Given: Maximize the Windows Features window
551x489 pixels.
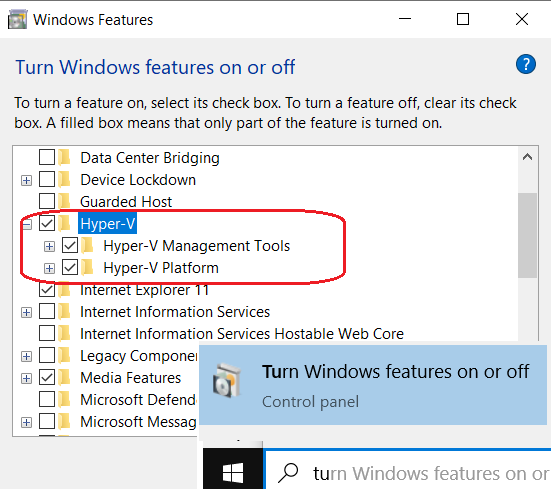Looking at the screenshot, I should (463, 19).
